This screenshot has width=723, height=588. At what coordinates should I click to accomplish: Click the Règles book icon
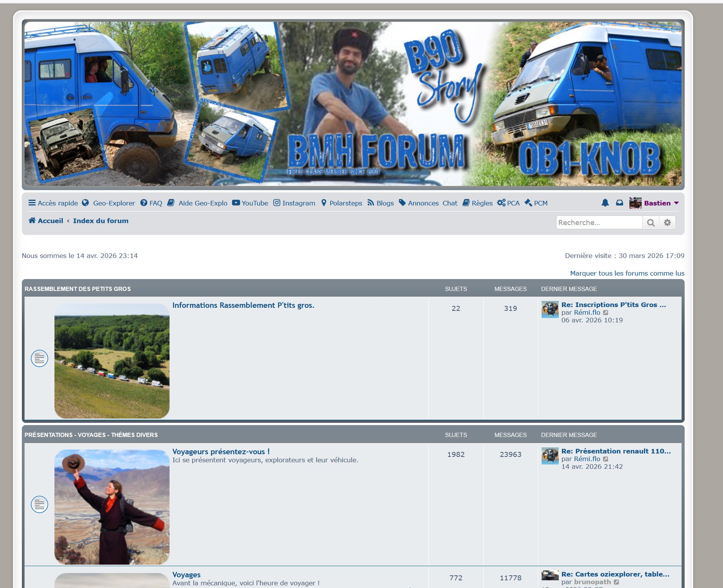click(466, 203)
